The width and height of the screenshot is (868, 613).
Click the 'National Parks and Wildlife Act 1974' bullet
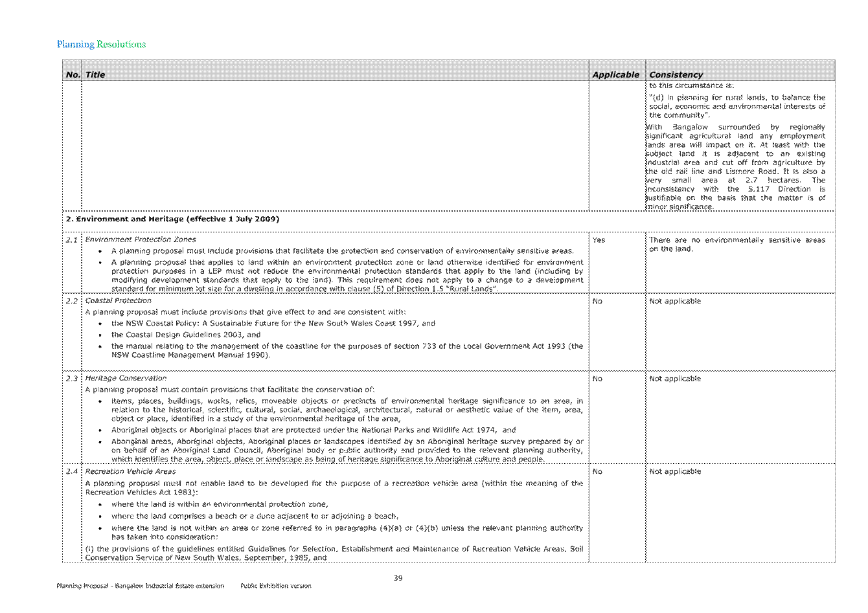[314, 430]
